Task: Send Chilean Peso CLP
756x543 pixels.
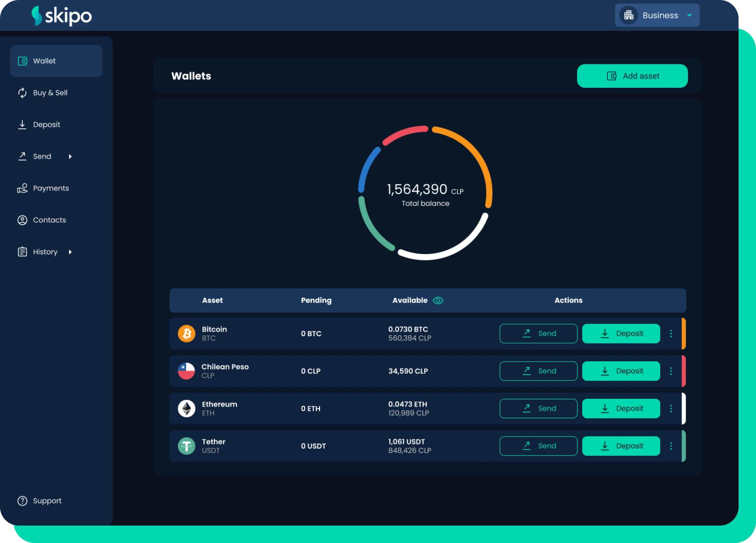Action: click(538, 371)
